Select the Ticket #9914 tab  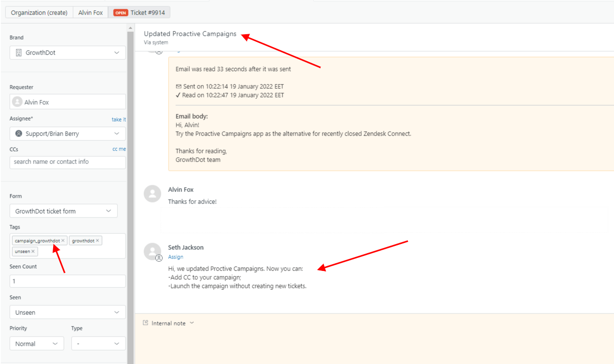(140, 13)
